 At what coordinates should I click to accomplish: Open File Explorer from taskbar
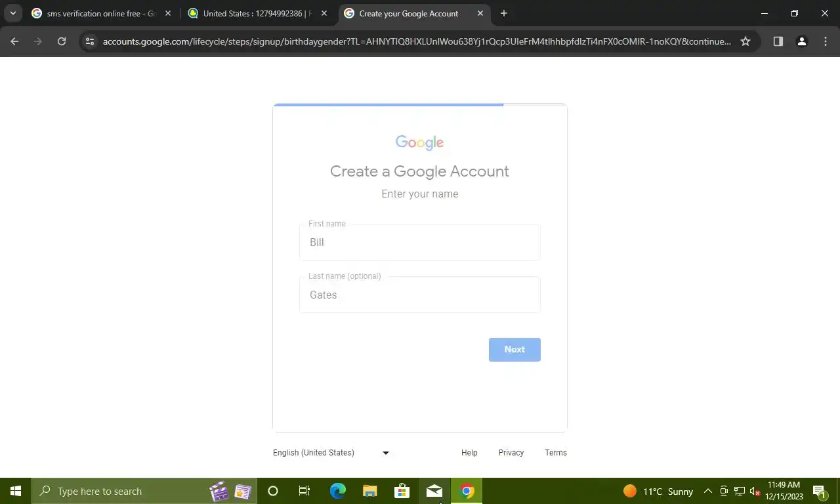pyautogui.click(x=370, y=491)
